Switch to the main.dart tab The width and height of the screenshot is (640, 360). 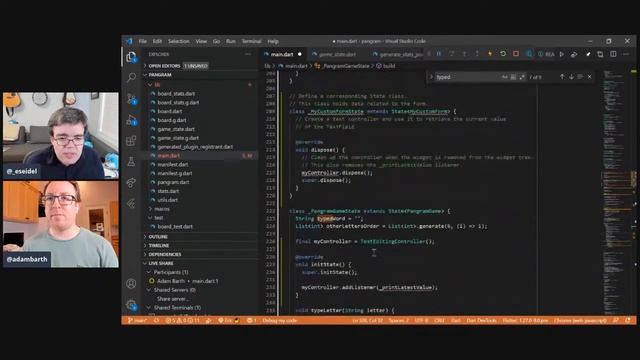point(282,54)
